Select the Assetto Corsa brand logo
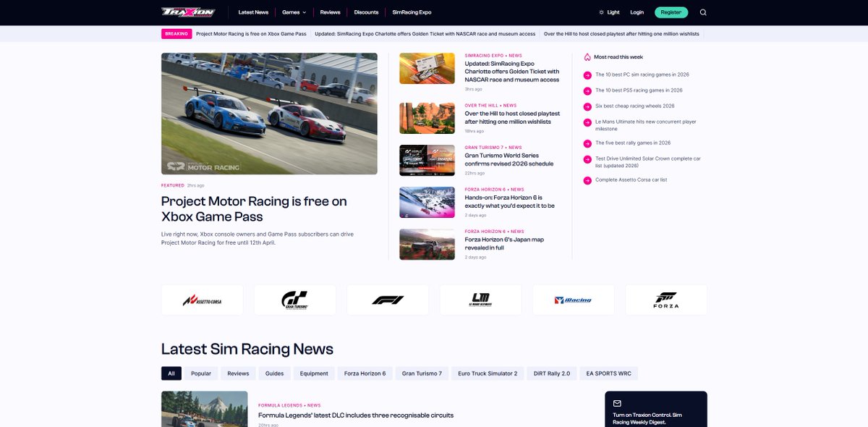Viewport: 868px width, 427px height. tap(202, 299)
